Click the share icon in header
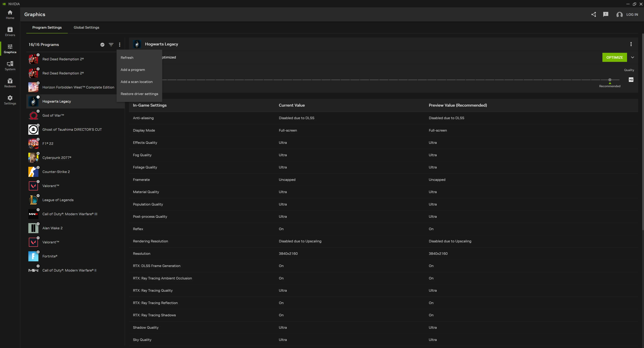 594,14
